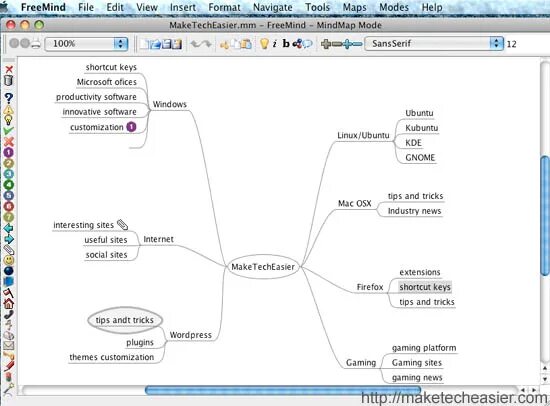Open the File menu
Viewport: 550px width, 406px height.
[86, 7]
